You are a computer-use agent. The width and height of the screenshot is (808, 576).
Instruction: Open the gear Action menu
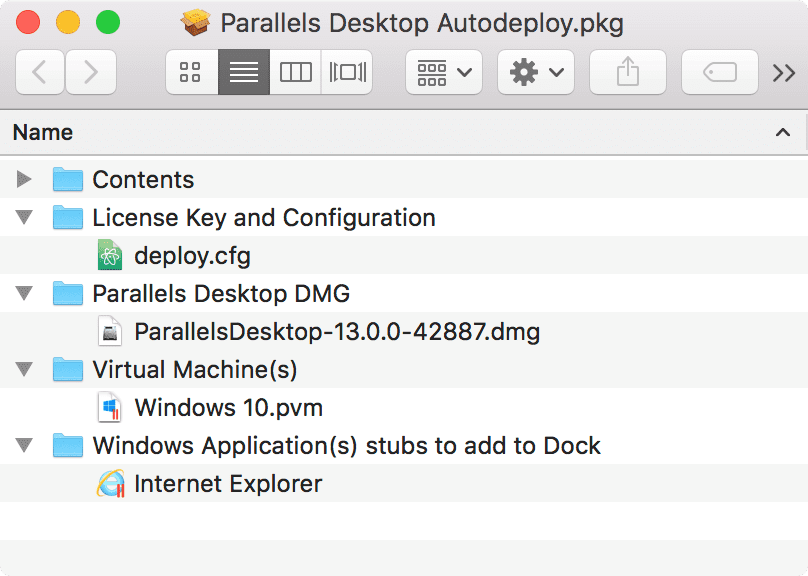pyautogui.click(x=536, y=72)
